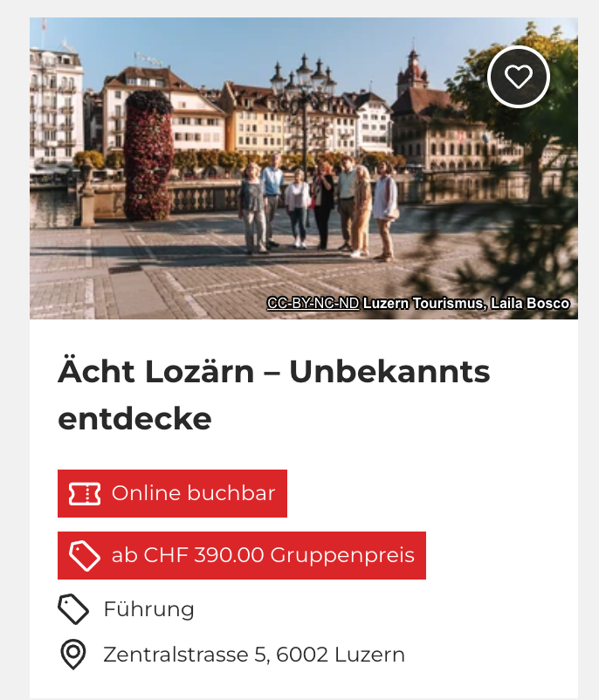Open the CC-BY-NC-ND license link
The width and height of the screenshot is (599, 700).
pyautogui.click(x=313, y=303)
